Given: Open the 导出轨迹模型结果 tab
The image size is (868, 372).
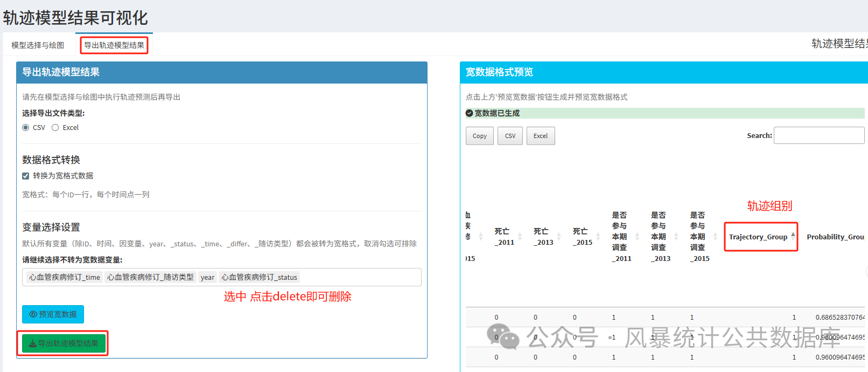Looking at the screenshot, I should (x=114, y=45).
